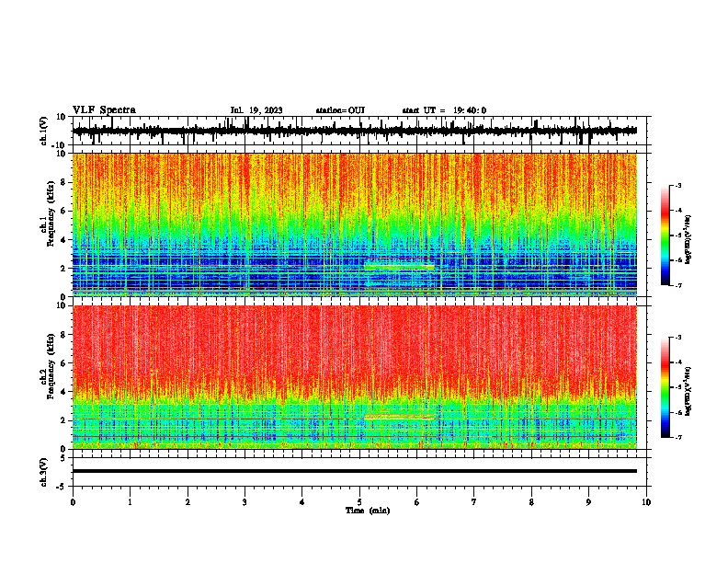The height and width of the screenshot is (563, 728).
Task: Click the "-7" value below the ch.2 colorbar
Action: pos(677,438)
